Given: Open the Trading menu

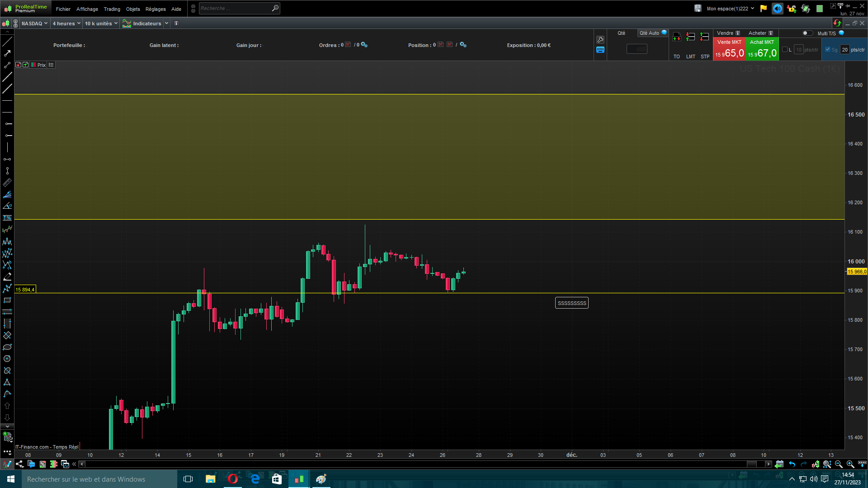Looking at the screenshot, I should [112, 9].
